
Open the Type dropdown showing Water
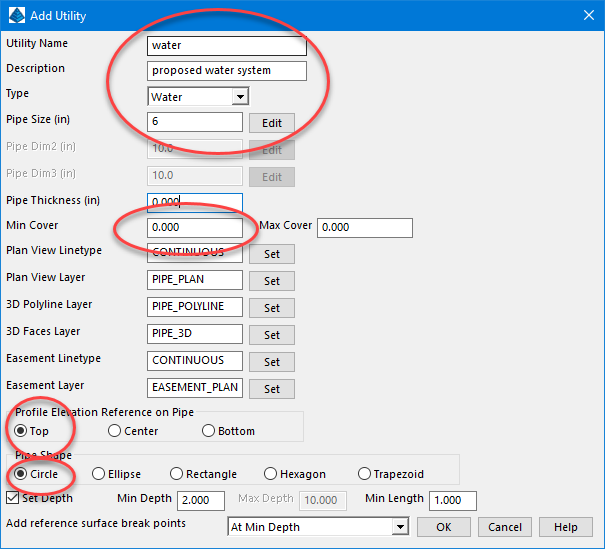[240, 97]
